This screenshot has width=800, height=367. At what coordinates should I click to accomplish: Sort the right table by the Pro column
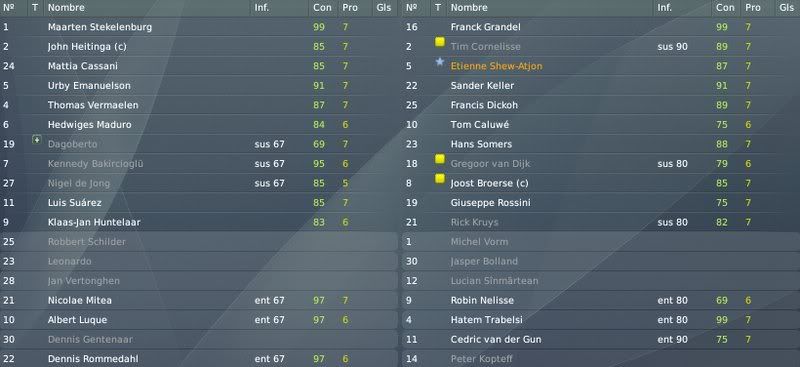(753, 8)
